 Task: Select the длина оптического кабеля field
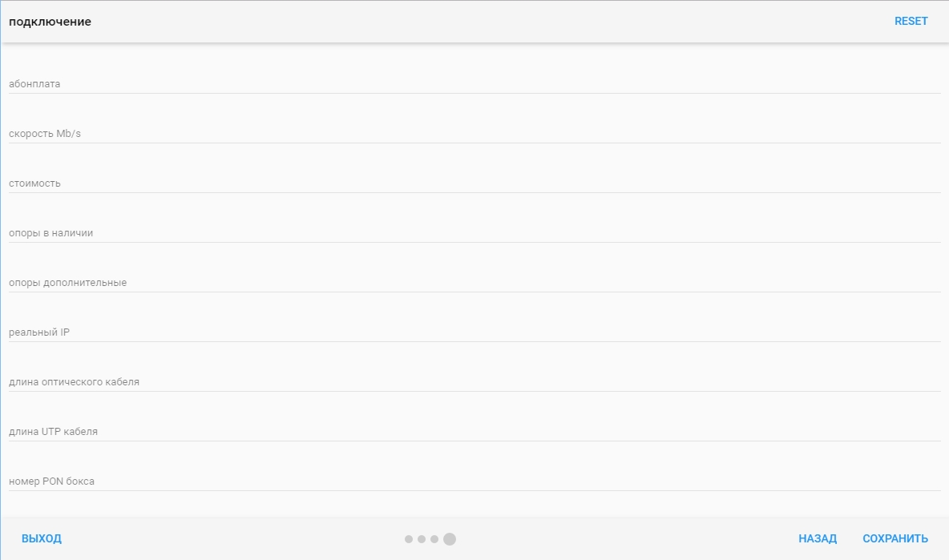coord(474,381)
